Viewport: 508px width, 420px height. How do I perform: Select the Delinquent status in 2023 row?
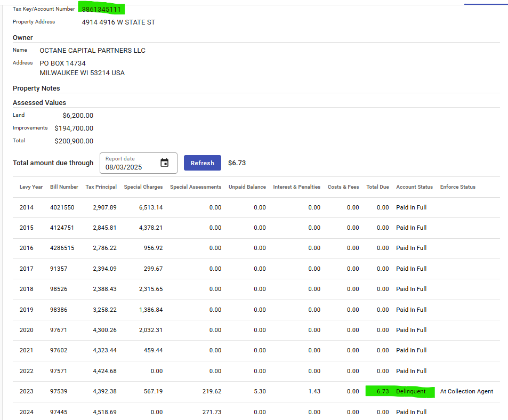[410, 391]
